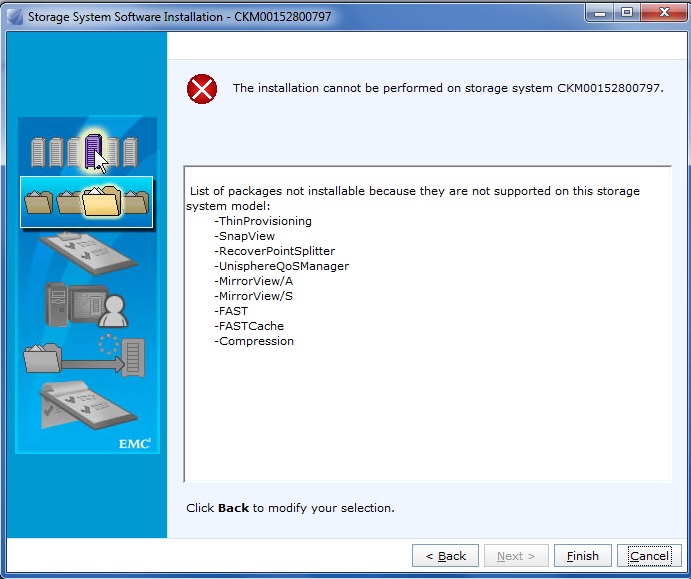Select the storage system servers step icon
This screenshot has height=579, width=691.
[x=85, y=152]
